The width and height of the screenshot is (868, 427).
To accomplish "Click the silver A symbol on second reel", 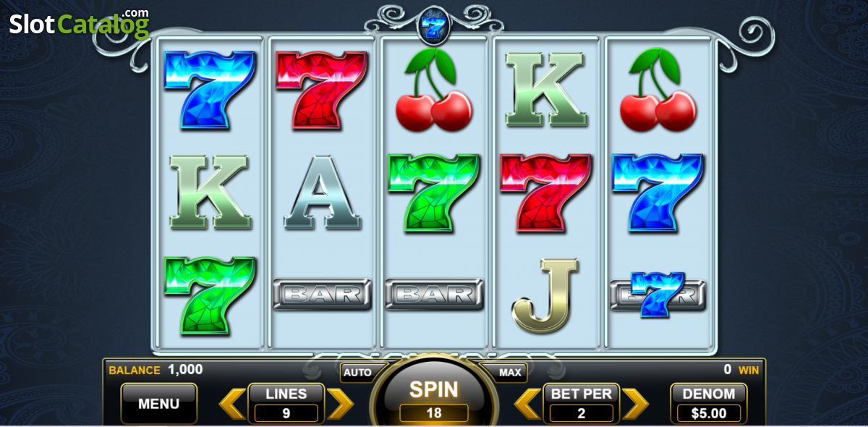I will [323, 192].
